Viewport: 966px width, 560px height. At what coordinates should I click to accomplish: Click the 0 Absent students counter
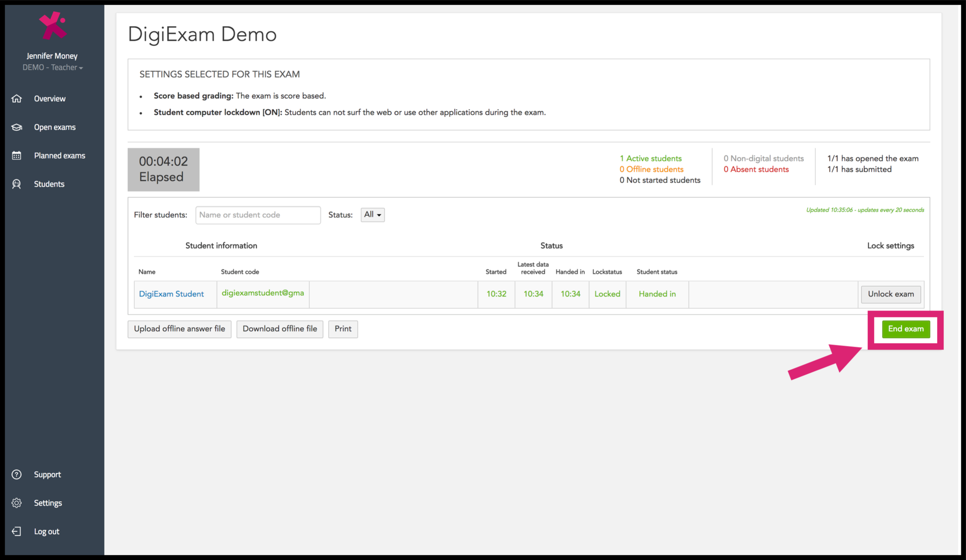tap(756, 169)
